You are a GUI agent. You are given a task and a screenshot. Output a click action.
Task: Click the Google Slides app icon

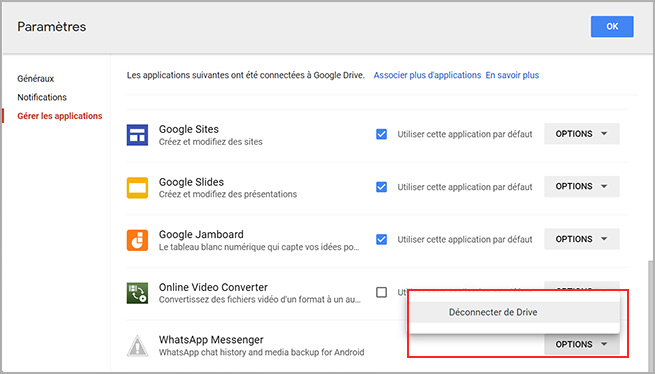[137, 187]
